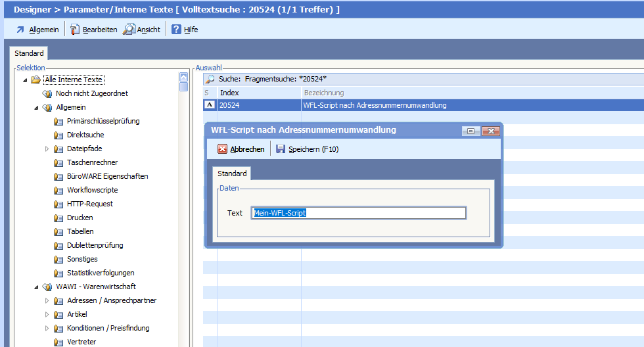The image size is (644, 347).
Task: Click the Suche: Fragmentsuche: *20524* bar
Action: point(423,79)
